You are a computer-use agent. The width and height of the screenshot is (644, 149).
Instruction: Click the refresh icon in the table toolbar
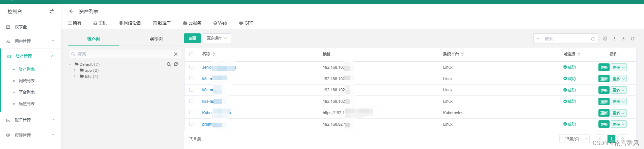point(633,39)
